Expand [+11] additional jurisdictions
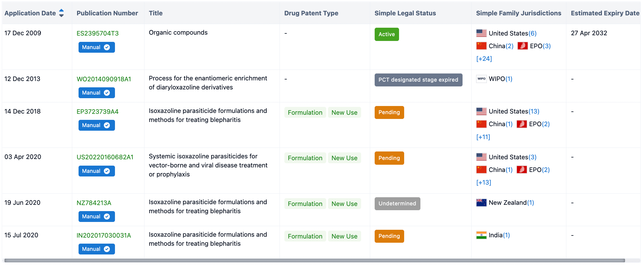644x265 pixels. click(483, 137)
